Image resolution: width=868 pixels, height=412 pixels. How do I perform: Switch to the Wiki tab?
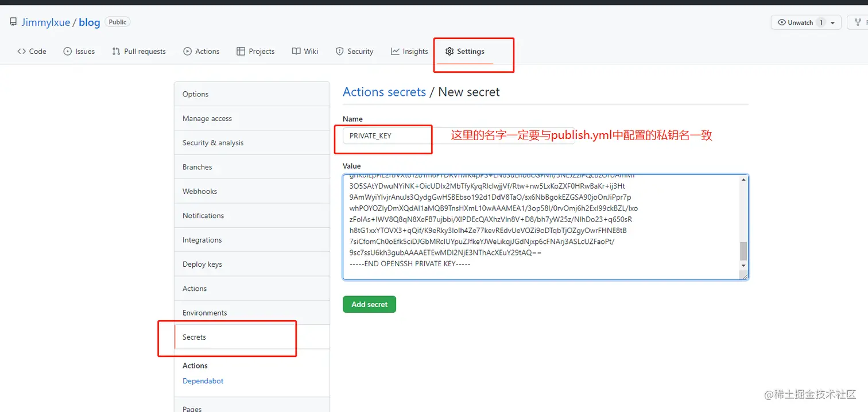[305, 51]
